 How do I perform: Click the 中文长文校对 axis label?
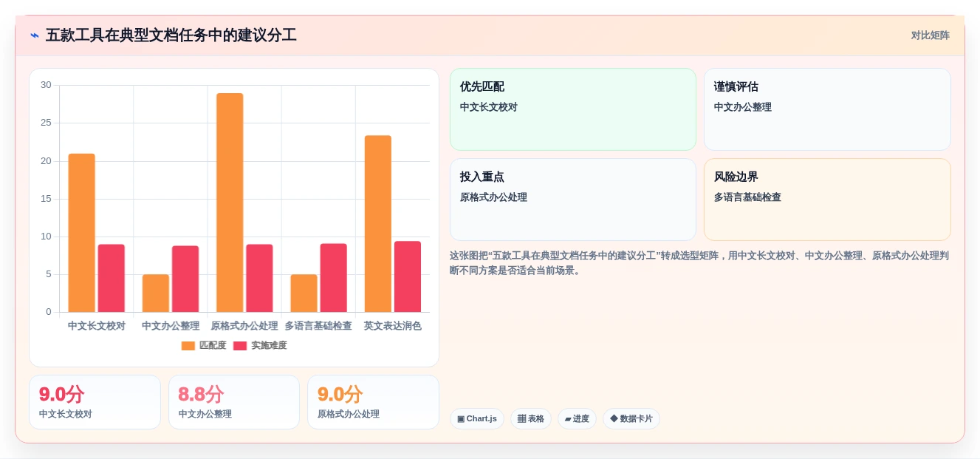coord(97,326)
